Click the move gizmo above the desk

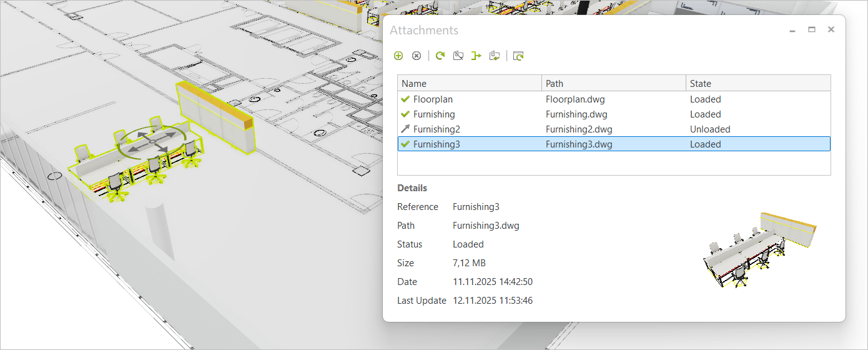[x=152, y=143]
